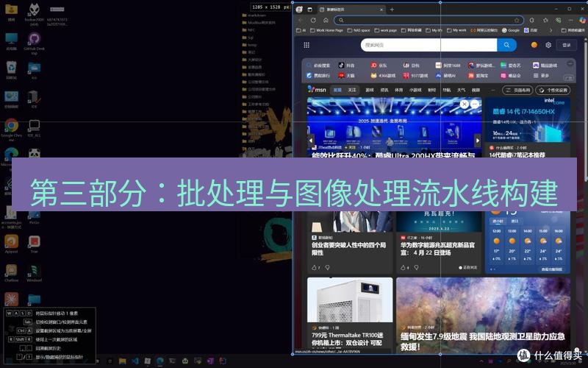Select the 新建标签页 browser tab
588x368 pixels.
coord(351,10)
